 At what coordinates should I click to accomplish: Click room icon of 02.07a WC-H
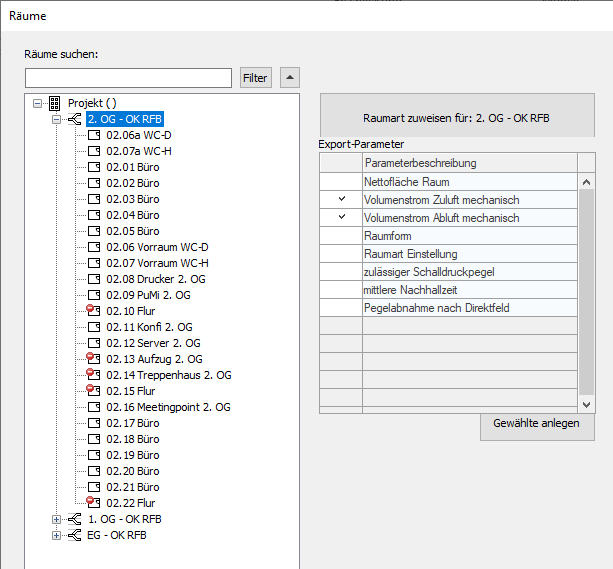click(94, 151)
